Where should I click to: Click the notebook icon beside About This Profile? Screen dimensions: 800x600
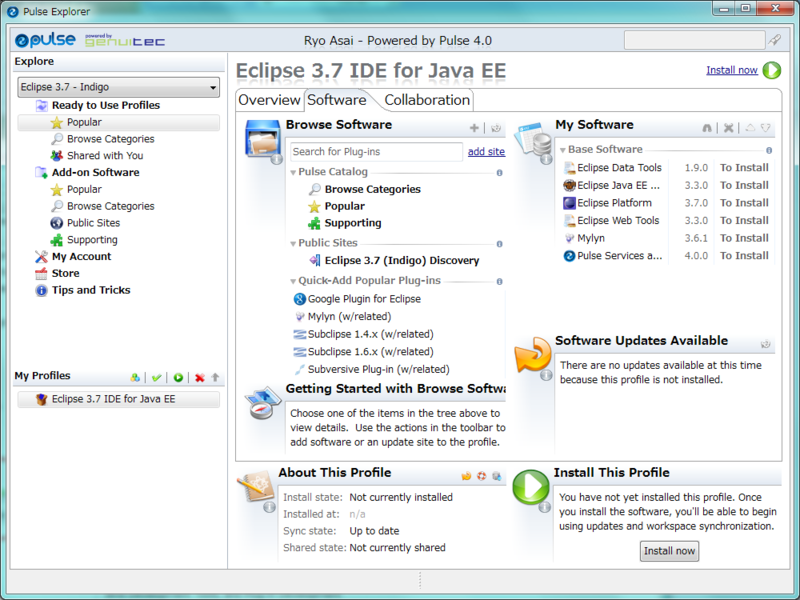point(256,487)
